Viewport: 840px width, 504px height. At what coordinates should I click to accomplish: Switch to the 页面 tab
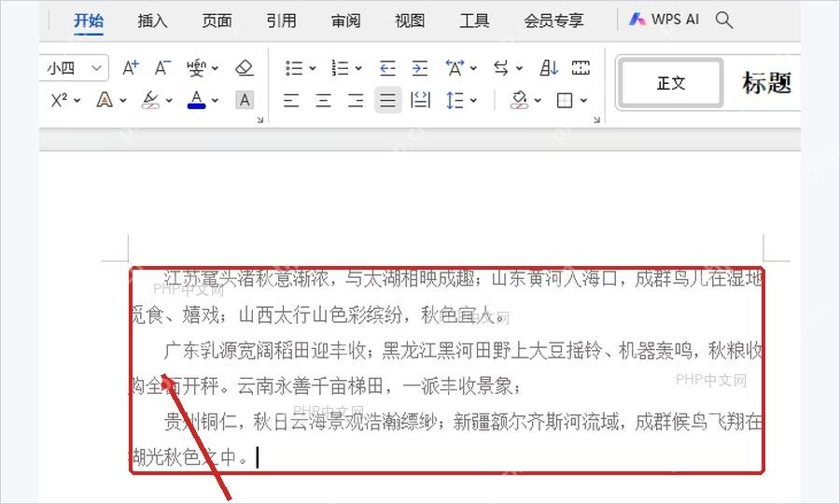coord(217,21)
